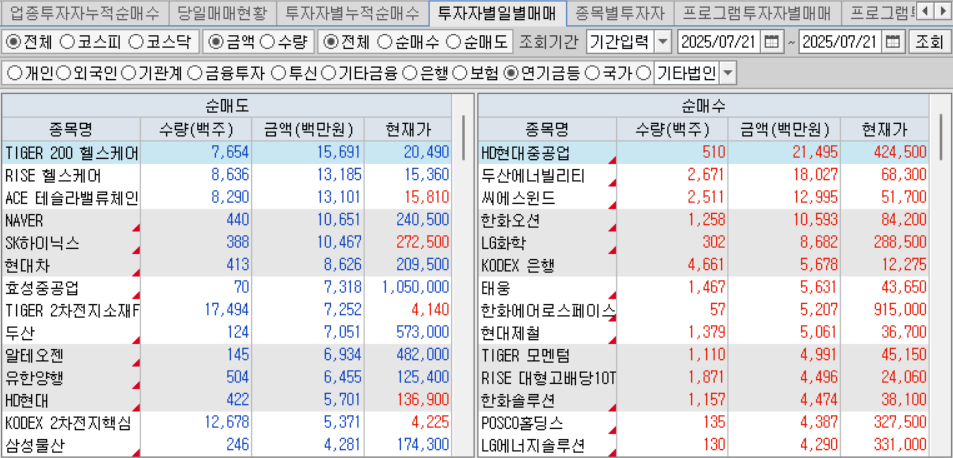Select the RISE 헬스케어 row

pyautogui.click(x=226, y=176)
